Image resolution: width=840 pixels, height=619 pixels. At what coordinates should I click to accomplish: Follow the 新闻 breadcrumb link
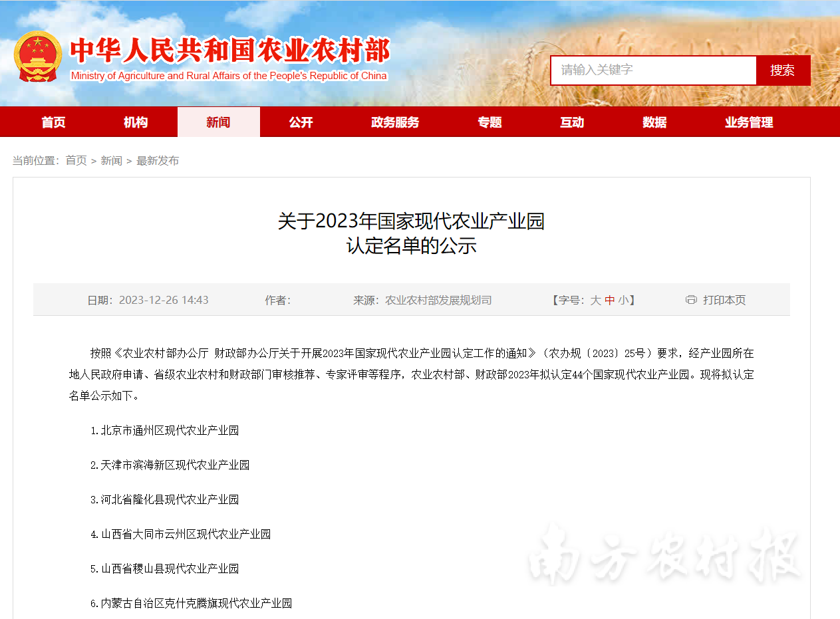pos(111,161)
